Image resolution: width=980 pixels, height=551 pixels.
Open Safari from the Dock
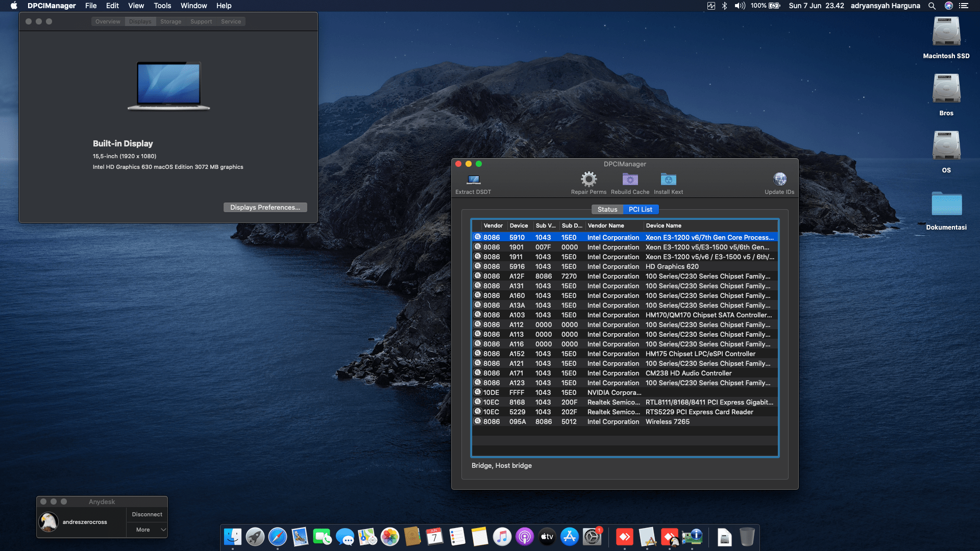[x=278, y=537]
